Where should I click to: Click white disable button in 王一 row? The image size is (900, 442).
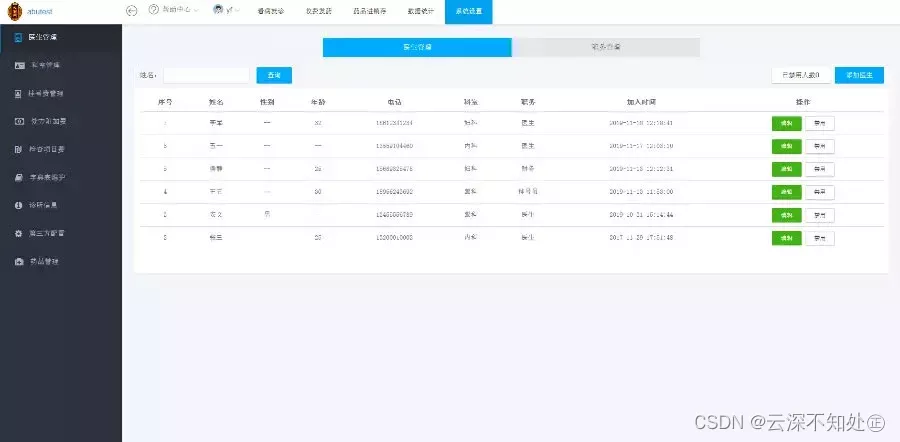820,146
